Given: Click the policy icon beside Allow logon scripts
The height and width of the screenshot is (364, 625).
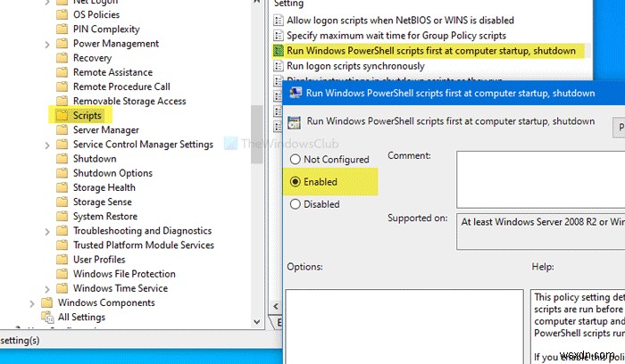Looking at the screenshot, I should click(279, 20).
